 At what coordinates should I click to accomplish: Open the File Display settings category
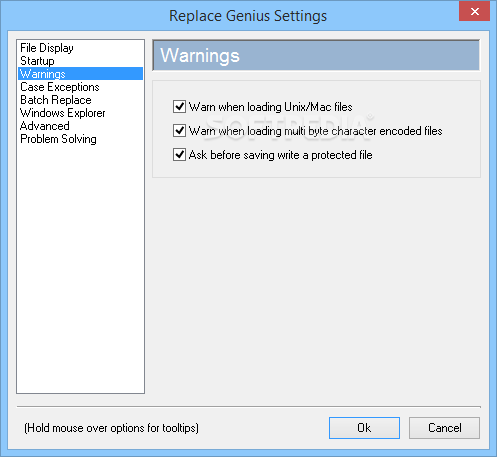pos(47,48)
